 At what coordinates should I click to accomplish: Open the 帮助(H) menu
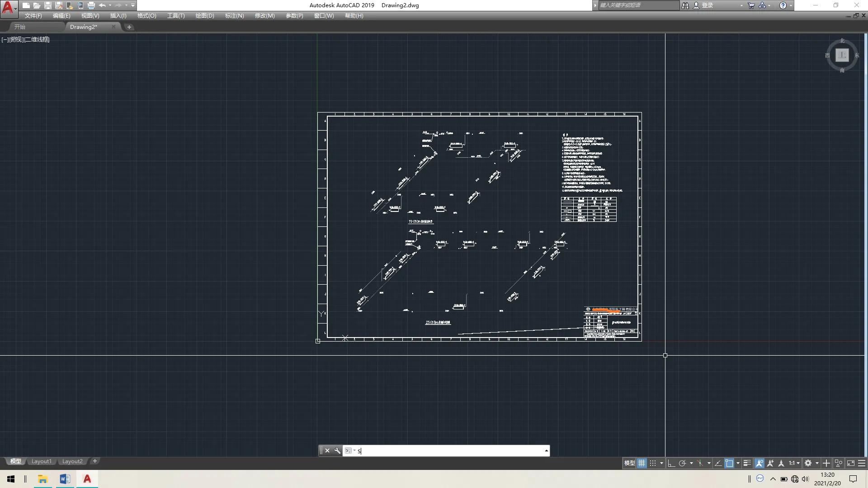tap(354, 15)
